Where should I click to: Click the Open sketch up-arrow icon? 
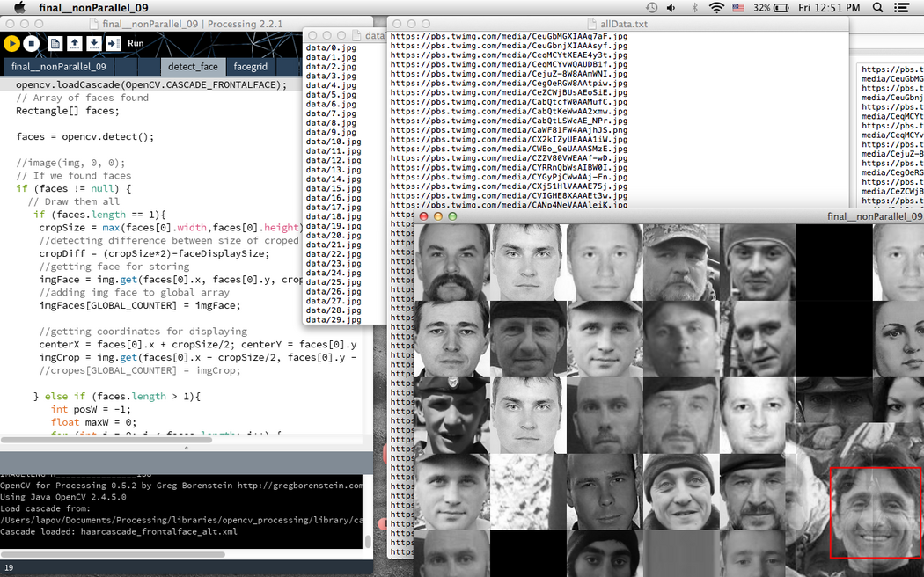pyautogui.click(x=74, y=43)
